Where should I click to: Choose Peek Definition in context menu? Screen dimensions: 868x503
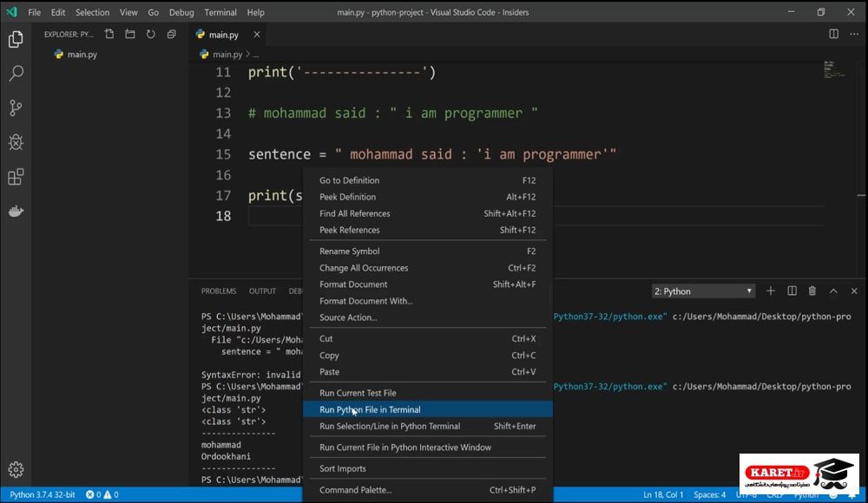[427, 197]
